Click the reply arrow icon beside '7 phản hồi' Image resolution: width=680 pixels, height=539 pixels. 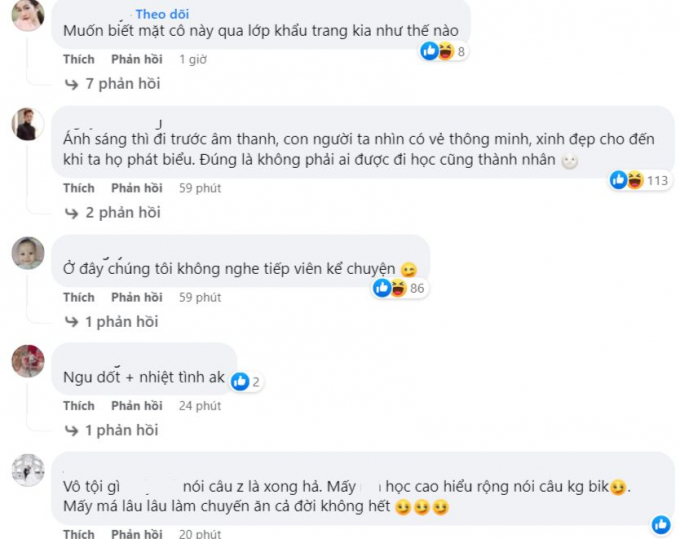71,84
